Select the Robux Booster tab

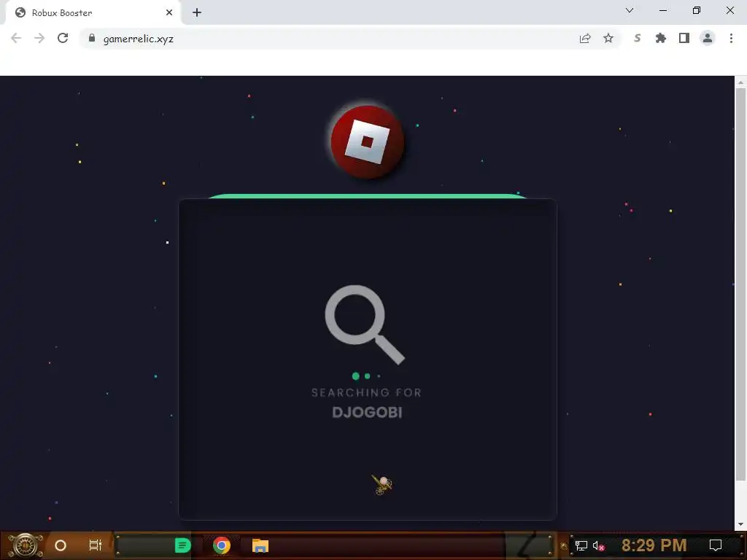coord(93,13)
